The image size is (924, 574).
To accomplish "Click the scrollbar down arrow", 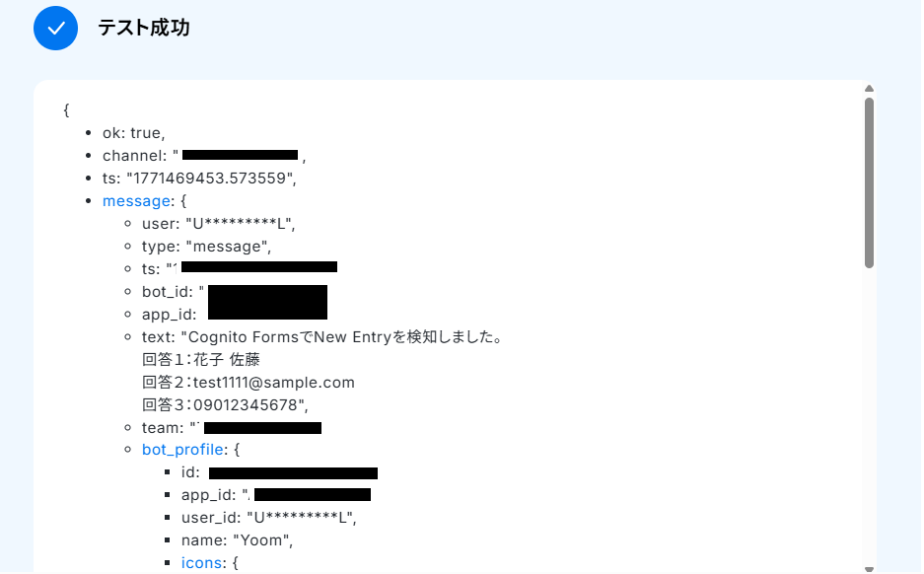I will (869, 569).
